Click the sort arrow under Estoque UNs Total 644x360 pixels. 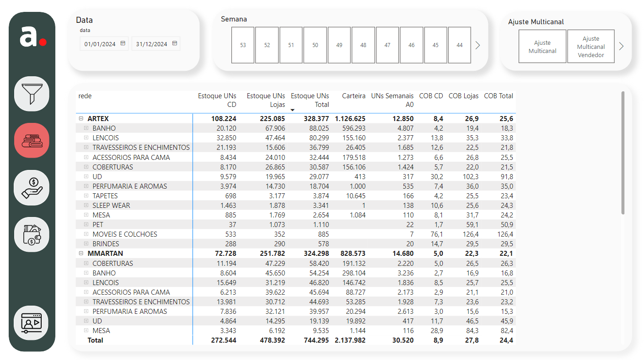[293, 110]
